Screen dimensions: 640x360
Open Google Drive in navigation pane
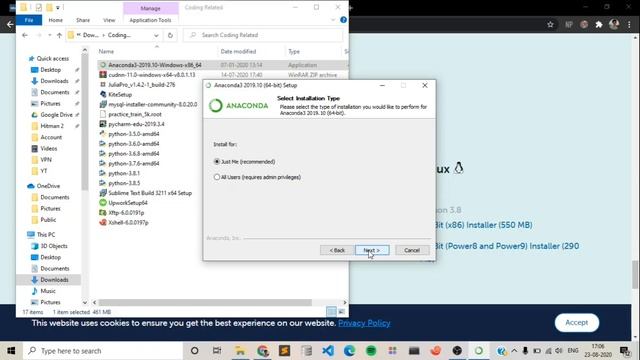tap(56, 115)
